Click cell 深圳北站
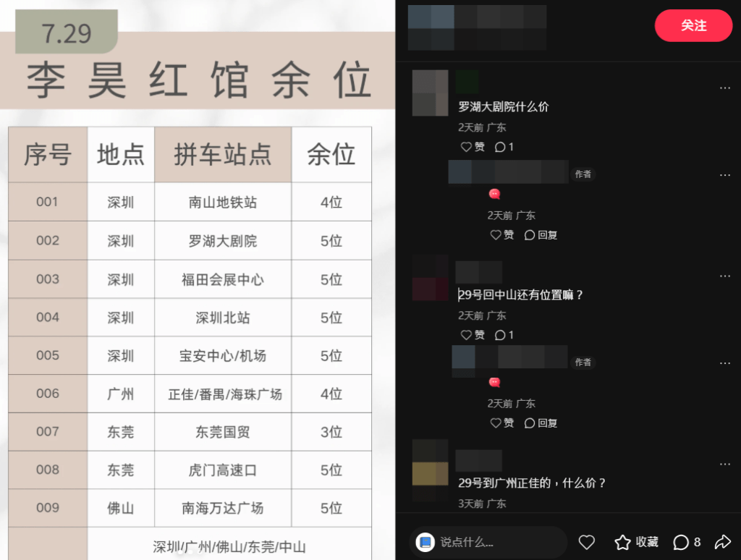The height and width of the screenshot is (560, 741). pos(223,318)
